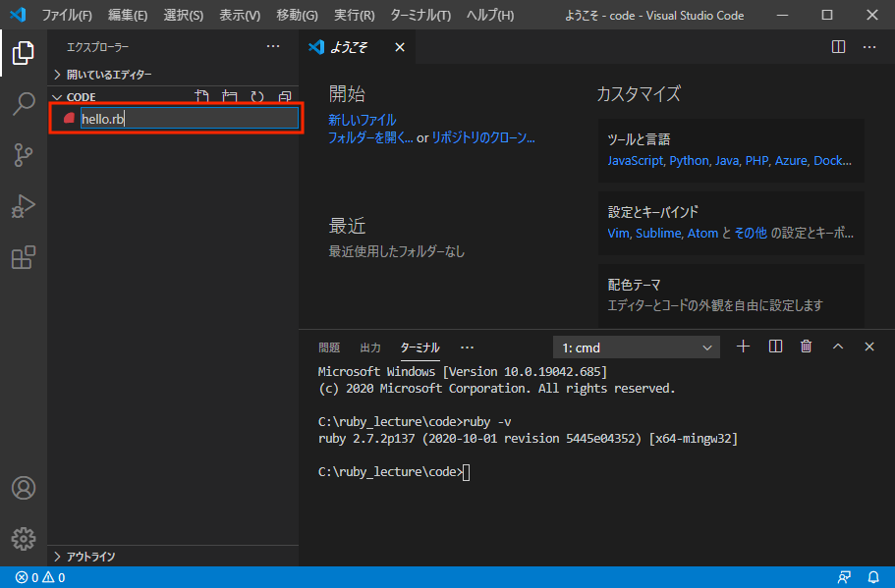
Task: Open feedback icon in status bar
Action: (x=844, y=577)
